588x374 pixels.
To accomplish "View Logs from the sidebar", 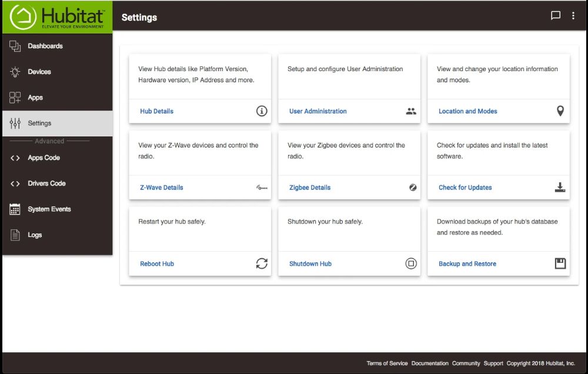I will click(35, 235).
